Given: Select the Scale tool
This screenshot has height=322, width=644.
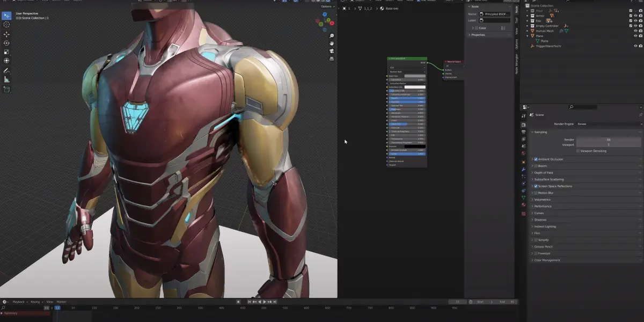Looking at the screenshot, I should [x=6, y=52].
